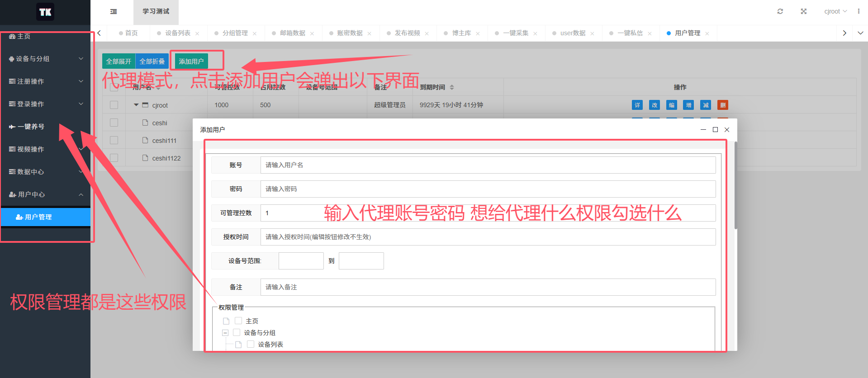Image resolution: width=868 pixels, height=378 pixels.
Task: Open the vertical dots more menu
Action: 859,11
